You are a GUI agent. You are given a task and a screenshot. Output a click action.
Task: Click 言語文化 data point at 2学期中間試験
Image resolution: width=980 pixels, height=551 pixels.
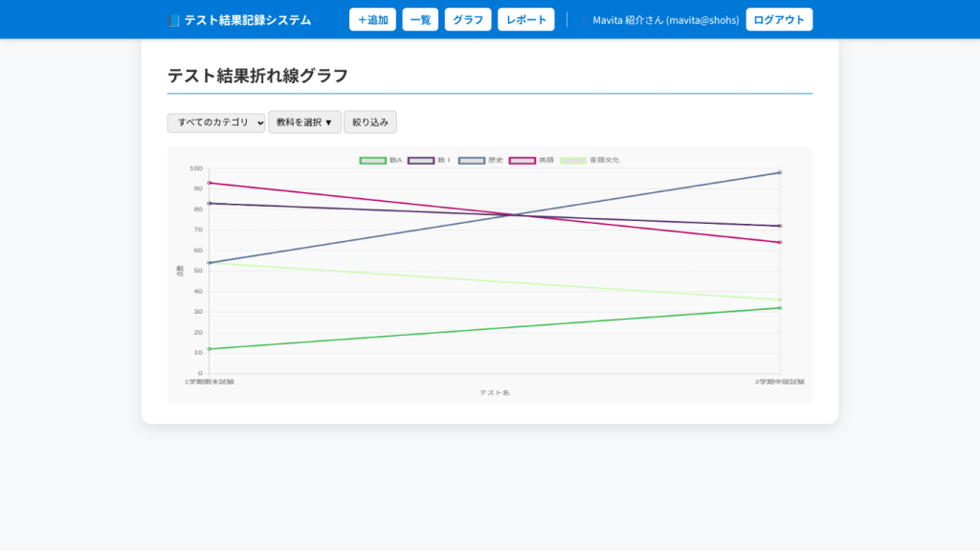tap(780, 299)
